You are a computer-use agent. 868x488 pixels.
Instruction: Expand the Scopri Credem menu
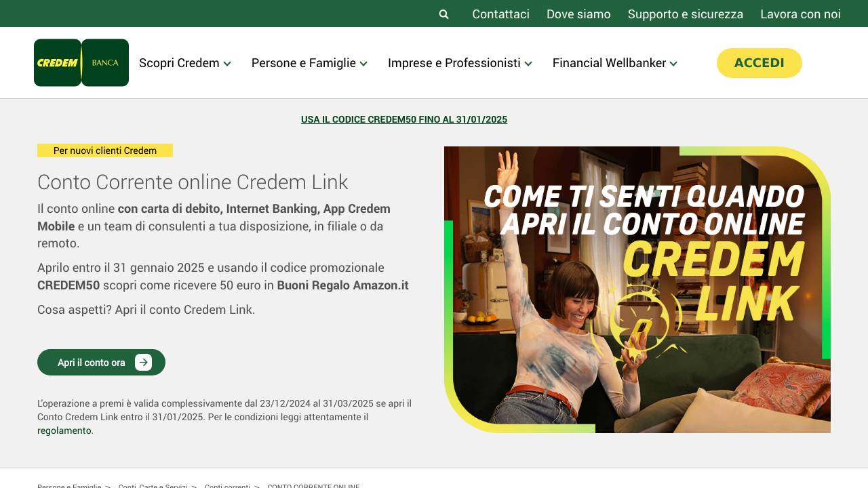(x=185, y=63)
